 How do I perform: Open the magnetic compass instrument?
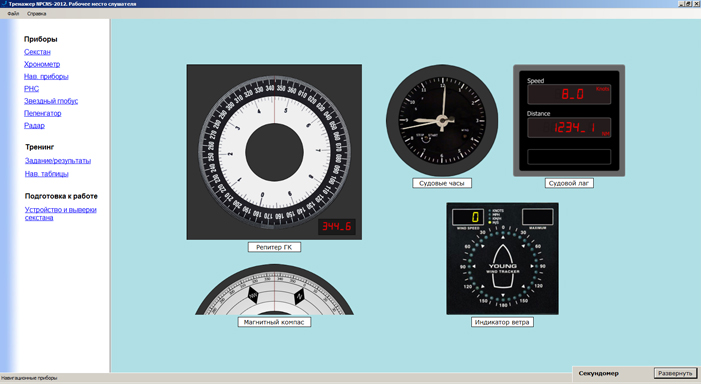tap(274, 289)
